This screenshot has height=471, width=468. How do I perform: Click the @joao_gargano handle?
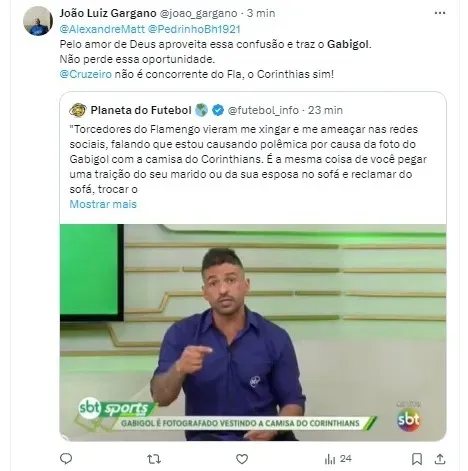[199, 13]
